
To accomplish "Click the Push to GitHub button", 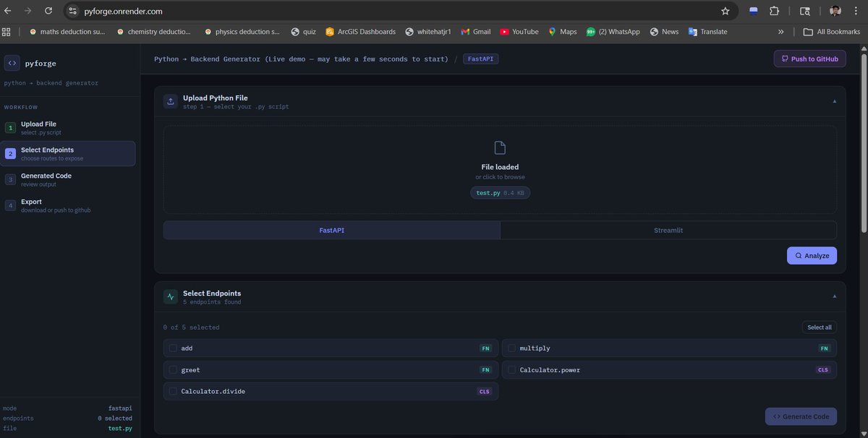I will [x=809, y=59].
